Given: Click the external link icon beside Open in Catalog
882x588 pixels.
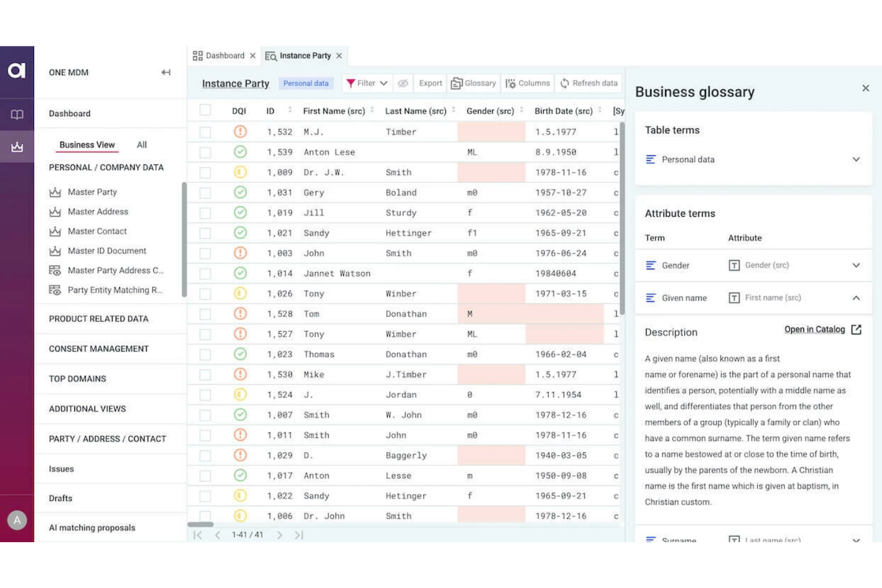Looking at the screenshot, I should click(x=856, y=329).
